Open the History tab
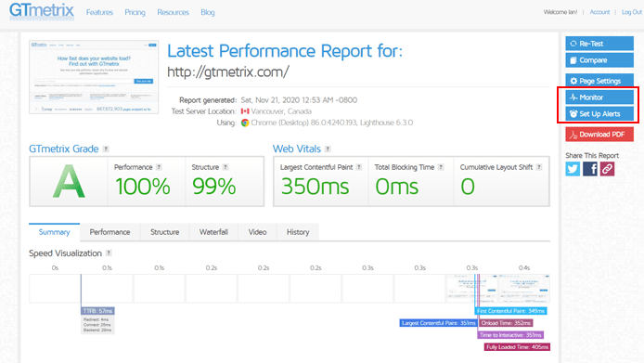644x363 pixels. click(298, 232)
